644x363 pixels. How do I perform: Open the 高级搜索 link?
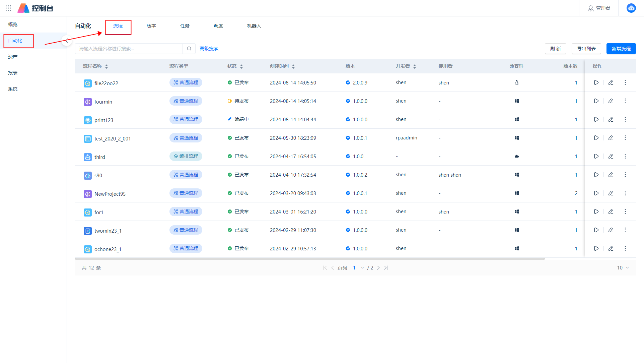click(x=209, y=49)
